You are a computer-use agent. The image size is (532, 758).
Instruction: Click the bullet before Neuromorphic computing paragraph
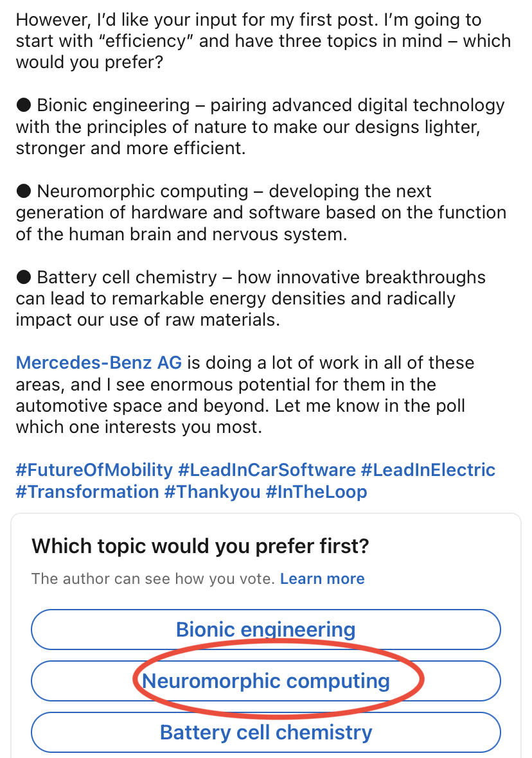point(24,191)
